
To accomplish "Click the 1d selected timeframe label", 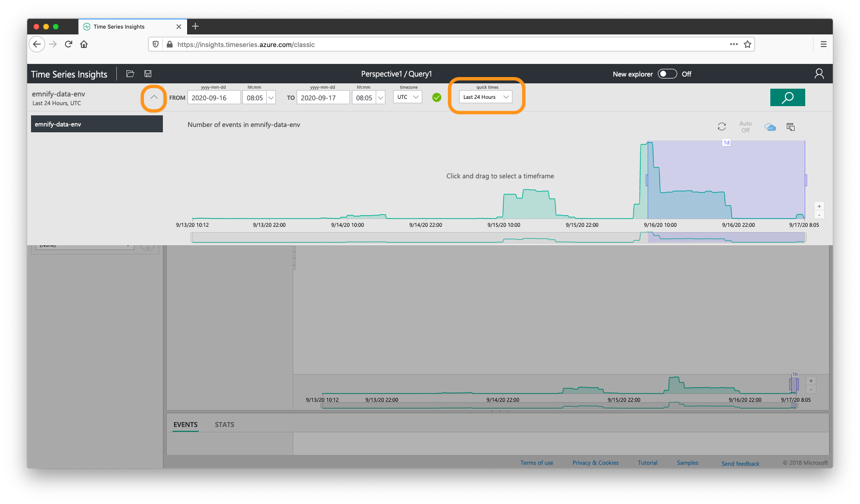I will coord(726,142).
